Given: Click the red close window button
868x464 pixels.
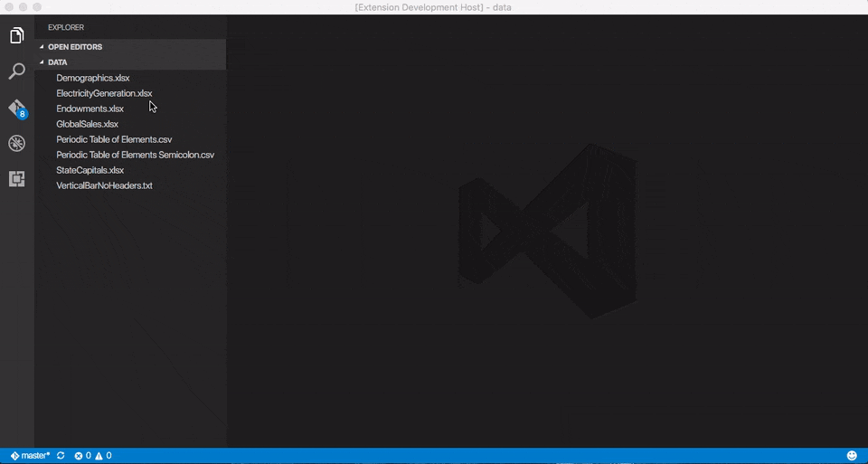Looking at the screenshot, I should [9, 7].
